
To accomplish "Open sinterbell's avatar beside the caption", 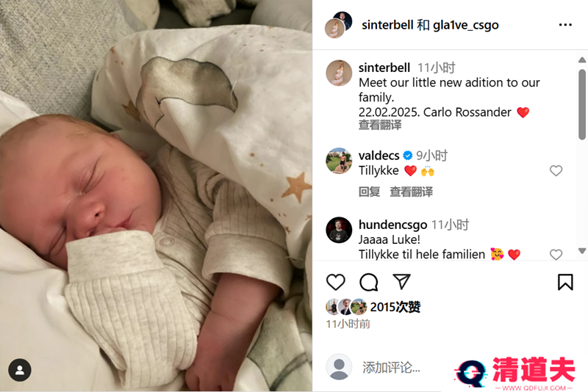I will tap(339, 73).
